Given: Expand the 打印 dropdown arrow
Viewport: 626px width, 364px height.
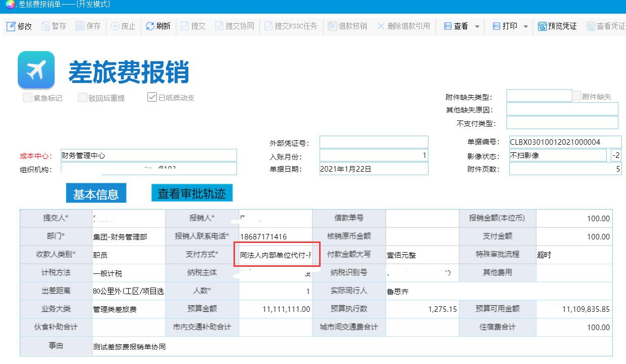Looking at the screenshot, I should [x=526, y=26].
